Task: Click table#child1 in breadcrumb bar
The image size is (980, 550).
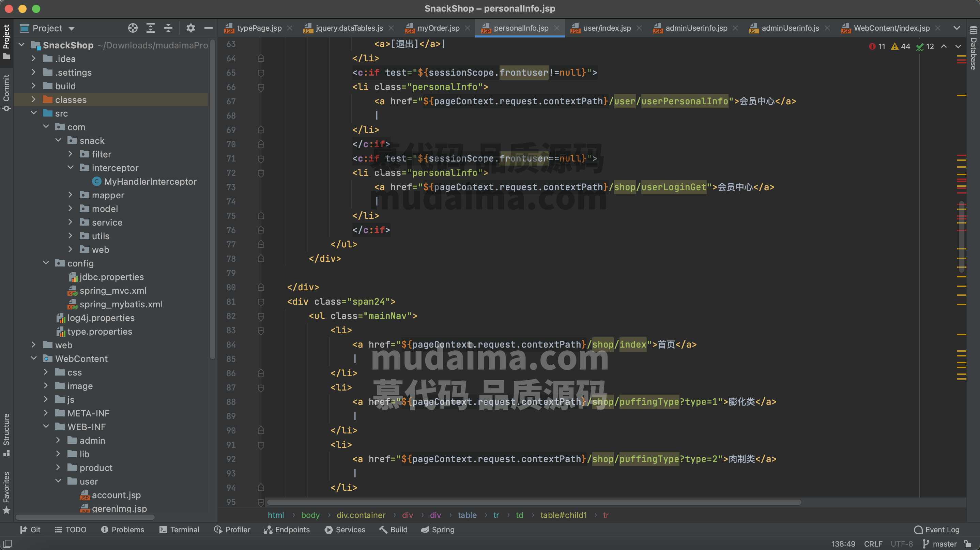Action: click(x=563, y=515)
